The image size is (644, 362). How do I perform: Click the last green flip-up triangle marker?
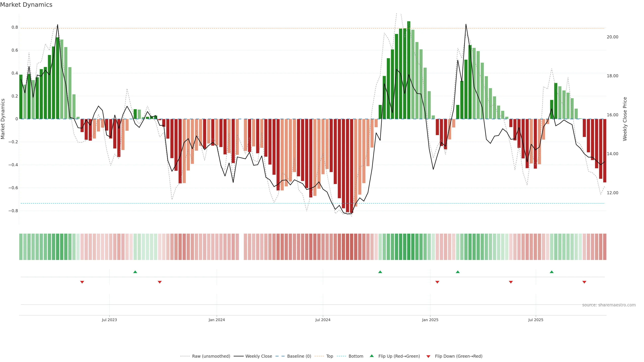point(551,272)
